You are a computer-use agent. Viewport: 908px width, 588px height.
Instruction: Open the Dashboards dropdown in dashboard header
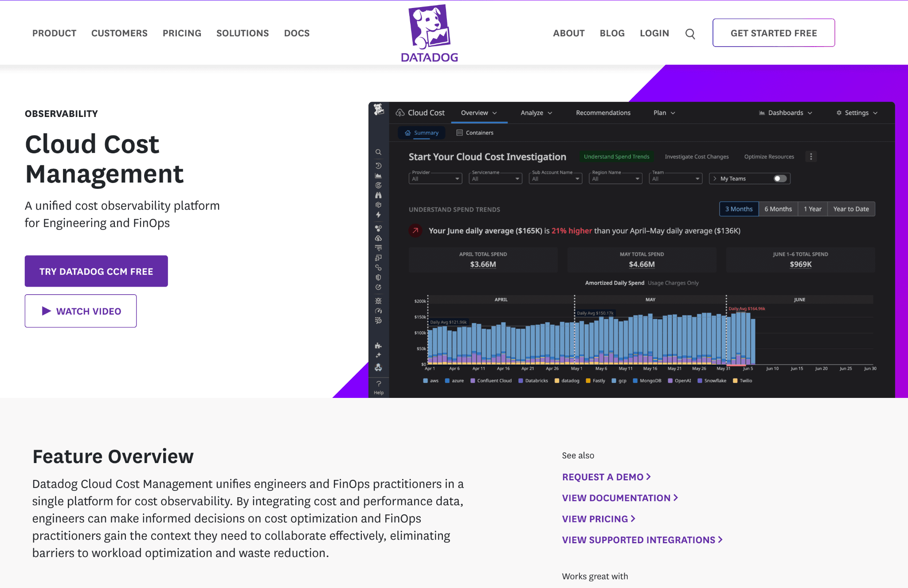pyautogui.click(x=786, y=113)
